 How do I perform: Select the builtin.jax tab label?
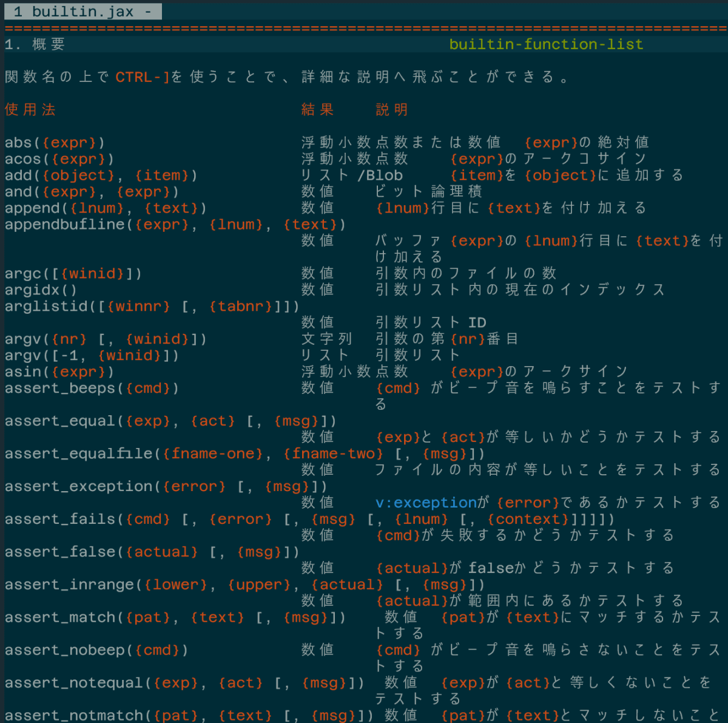pos(83,12)
